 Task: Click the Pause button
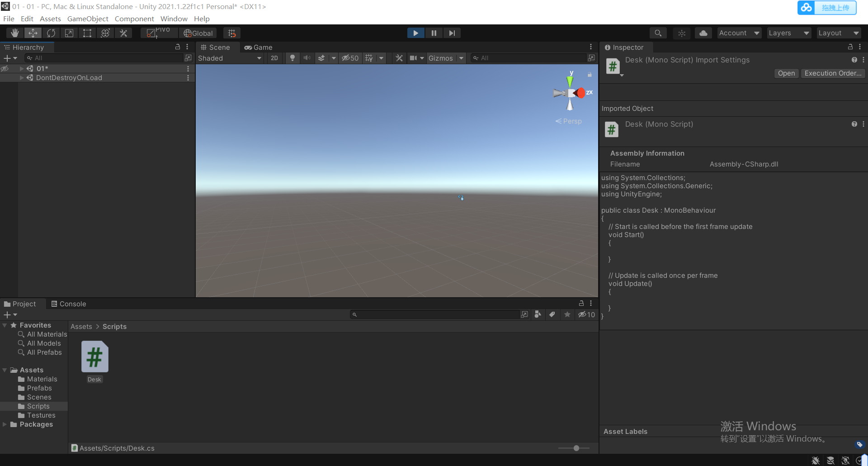click(x=434, y=33)
